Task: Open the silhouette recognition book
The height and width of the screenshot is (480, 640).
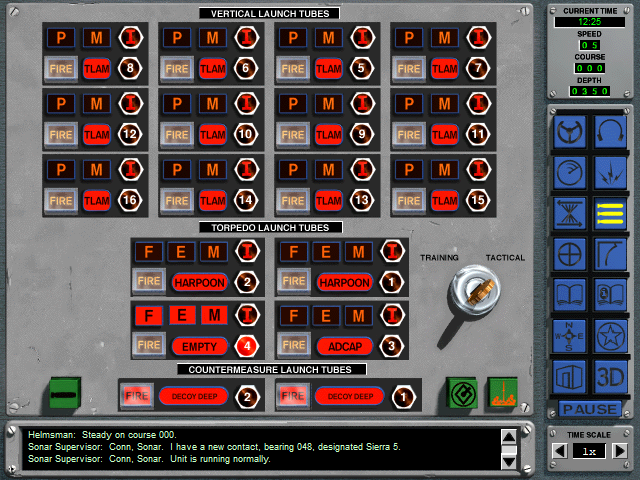Action: (x=610, y=295)
